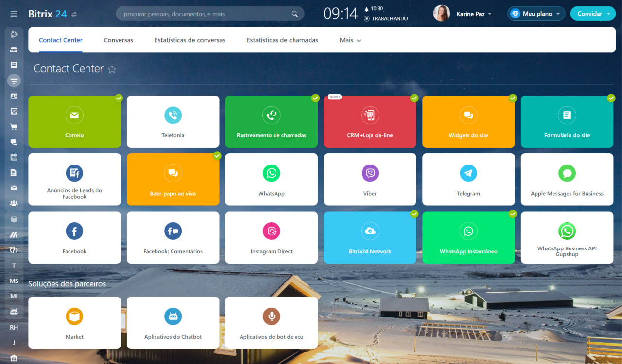This screenshot has width=622, height=364.
Task: Open the Telegram tile
Action: coord(468,180)
